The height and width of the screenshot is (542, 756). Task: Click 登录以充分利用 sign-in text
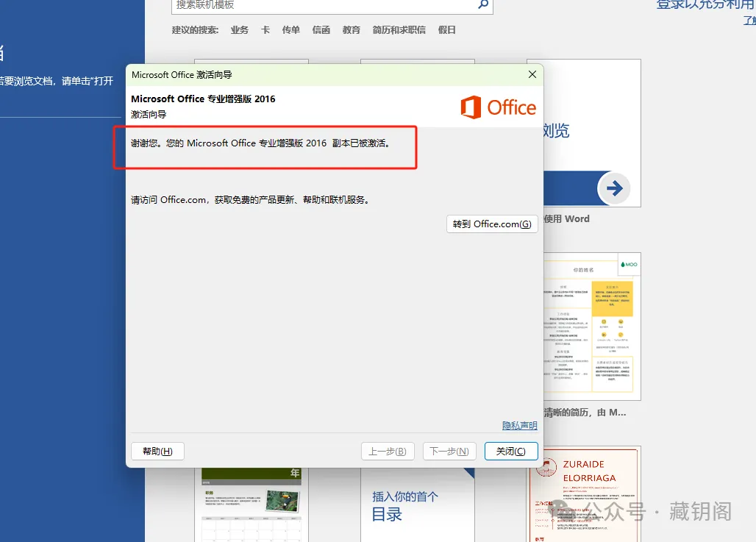coord(706,4)
